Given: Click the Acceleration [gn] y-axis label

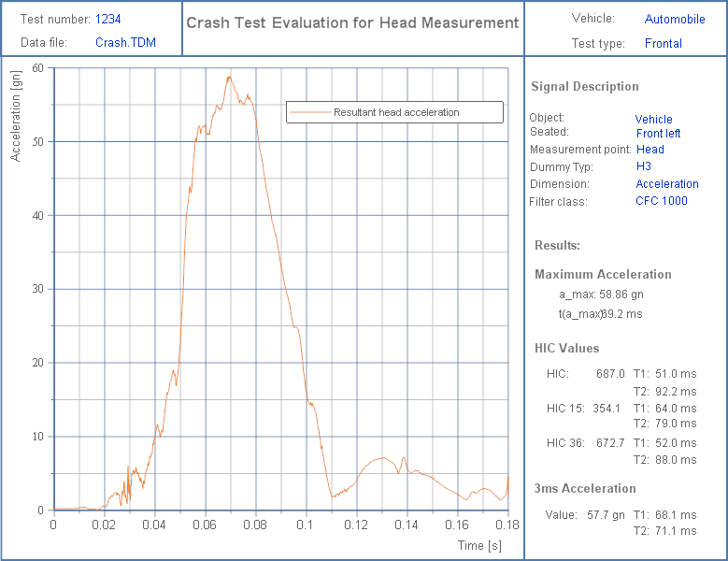Looking at the screenshot, I should click(x=15, y=116).
